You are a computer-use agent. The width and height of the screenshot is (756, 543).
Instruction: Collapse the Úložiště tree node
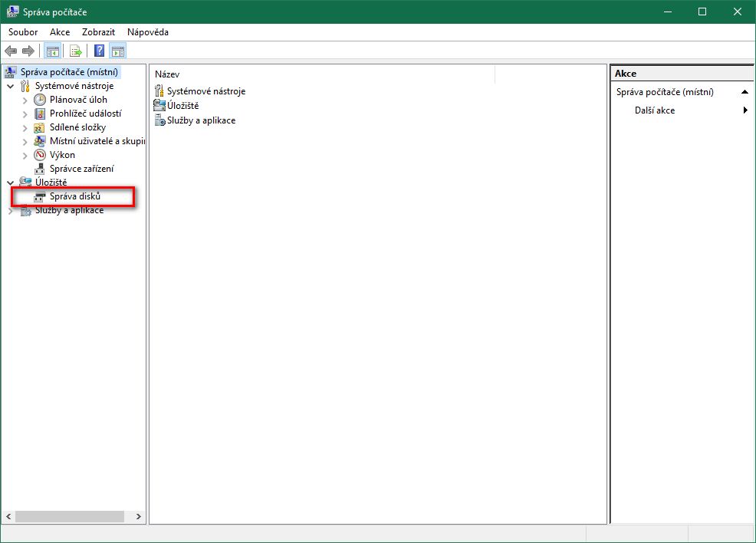tap(11, 183)
